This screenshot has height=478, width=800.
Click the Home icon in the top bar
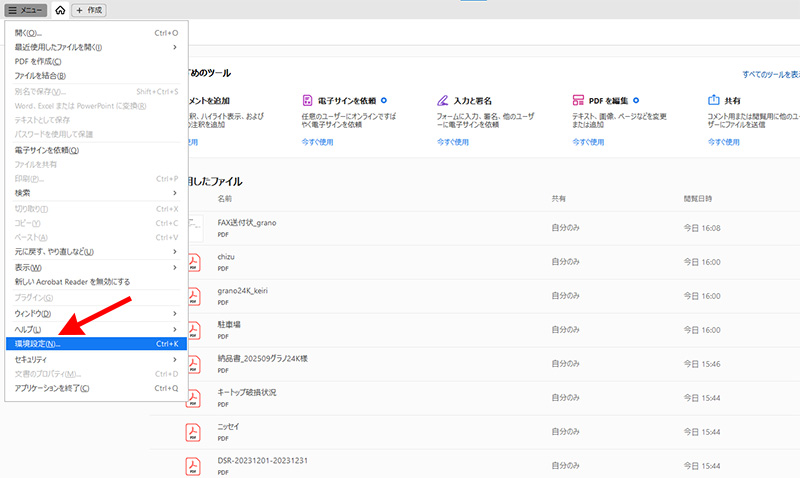(x=60, y=10)
